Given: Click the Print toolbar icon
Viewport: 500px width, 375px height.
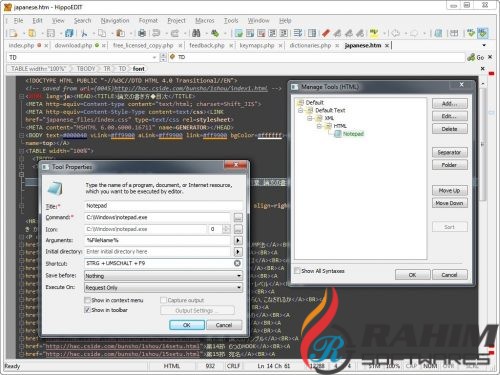Looking at the screenshot, I should pyautogui.click(x=142, y=33).
